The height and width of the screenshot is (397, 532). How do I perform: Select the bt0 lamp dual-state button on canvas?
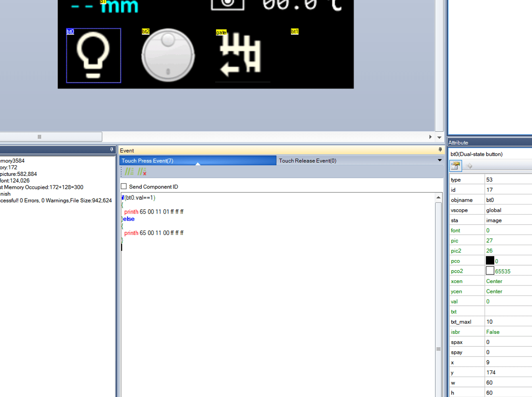click(93, 56)
